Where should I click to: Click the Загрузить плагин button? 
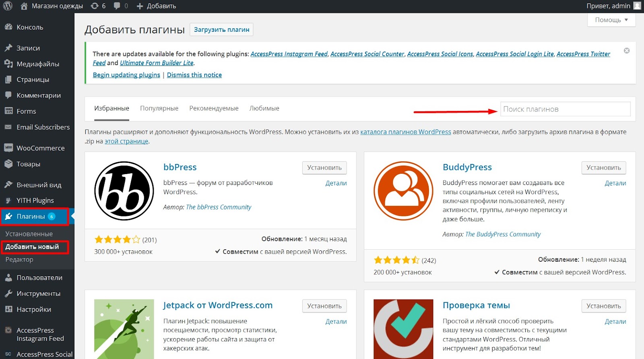point(221,29)
